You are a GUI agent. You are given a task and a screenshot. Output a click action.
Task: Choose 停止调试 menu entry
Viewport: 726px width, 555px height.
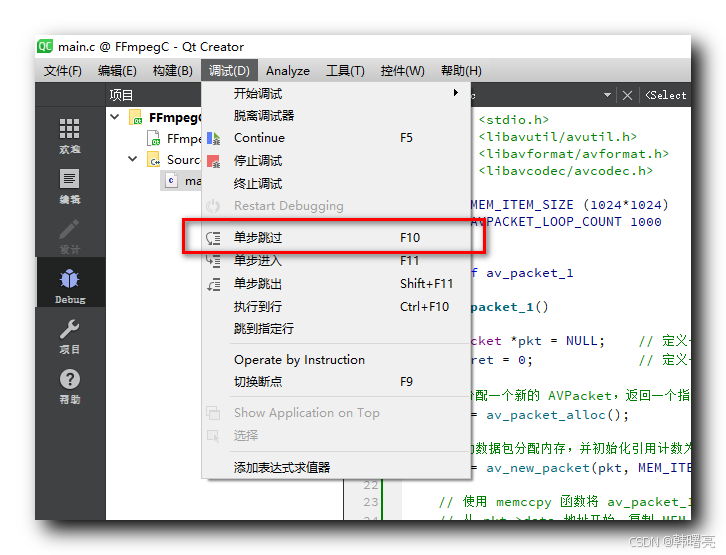tap(336, 161)
